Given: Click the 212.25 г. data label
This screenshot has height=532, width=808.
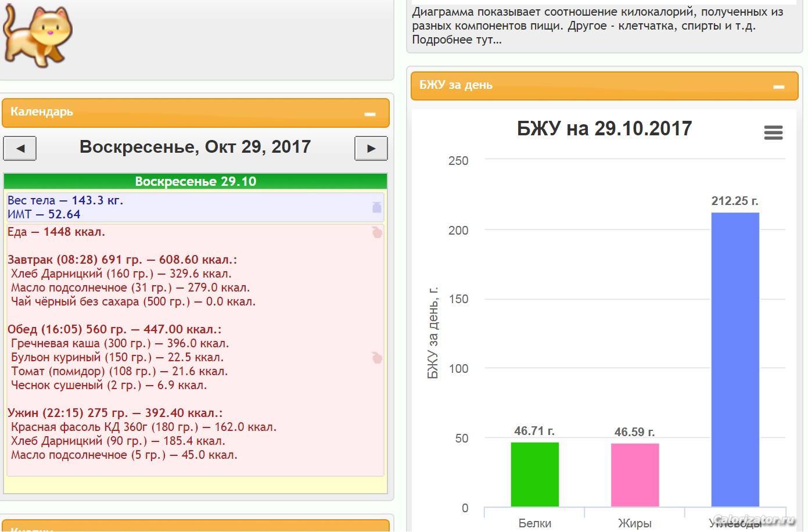Looking at the screenshot, I should point(735,201).
